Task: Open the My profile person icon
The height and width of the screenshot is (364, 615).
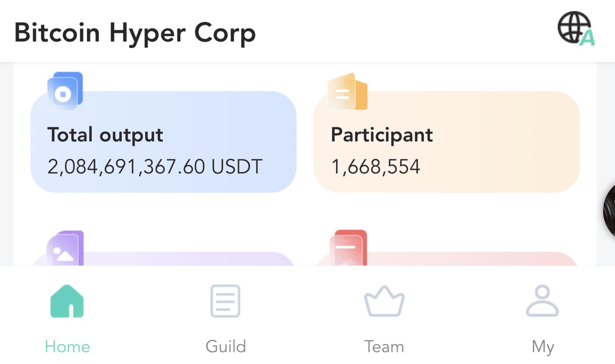Action: [542, 301]
